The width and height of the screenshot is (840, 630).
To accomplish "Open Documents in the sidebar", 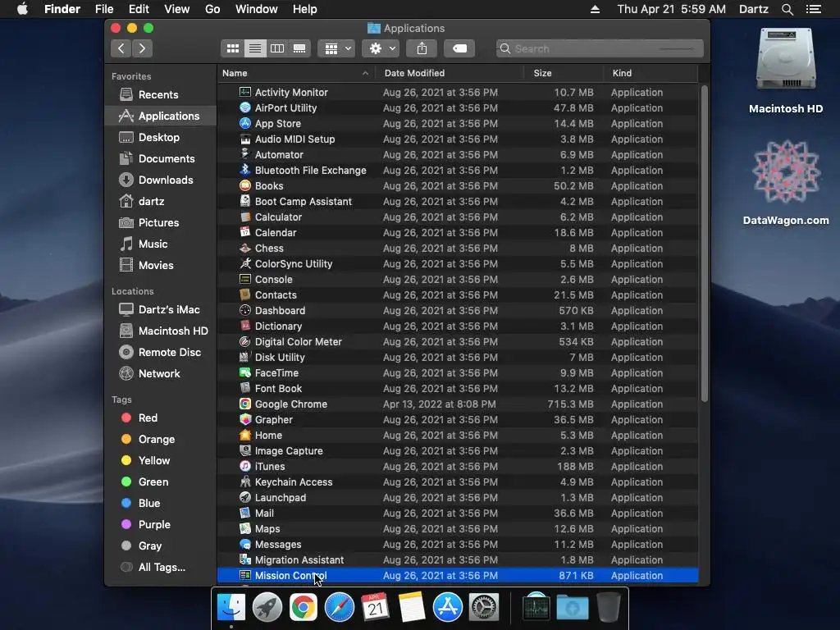I will tap(161, 159).
